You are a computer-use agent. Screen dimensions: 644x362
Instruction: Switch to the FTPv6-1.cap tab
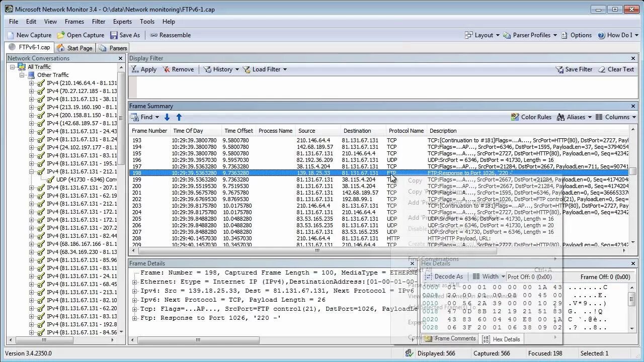point(29,47)
